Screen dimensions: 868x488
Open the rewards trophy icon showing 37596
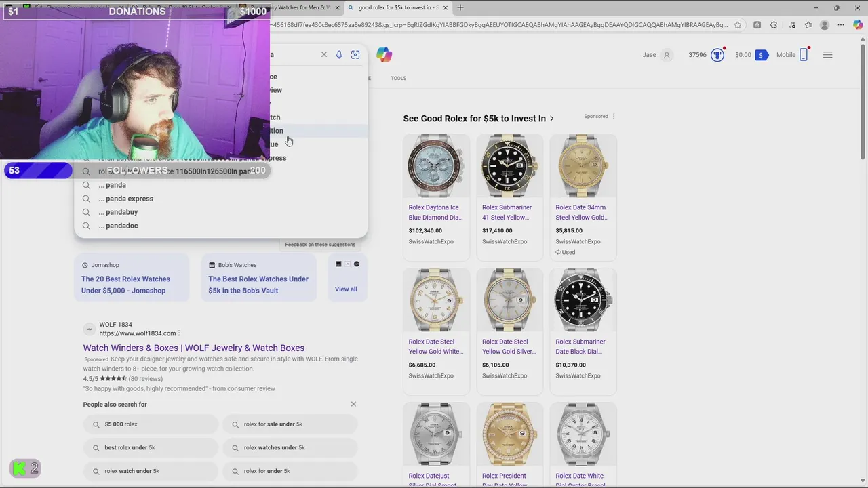pyautogui.click(x=717, y=55)
